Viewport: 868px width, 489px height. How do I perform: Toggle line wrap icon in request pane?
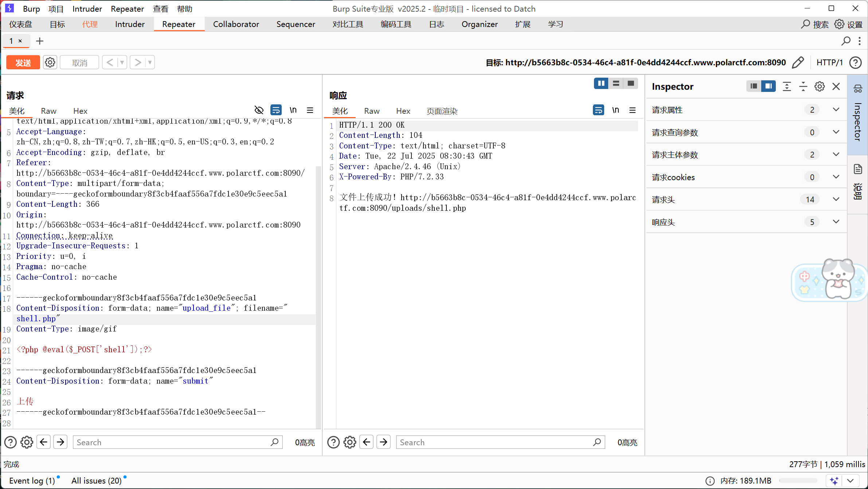click(x=276, y=110)
